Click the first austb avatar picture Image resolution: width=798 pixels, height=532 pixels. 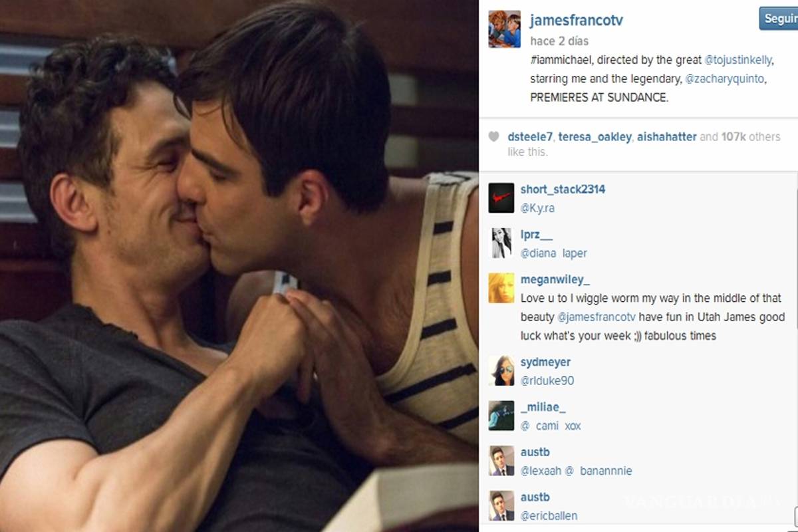click(501, 461)
